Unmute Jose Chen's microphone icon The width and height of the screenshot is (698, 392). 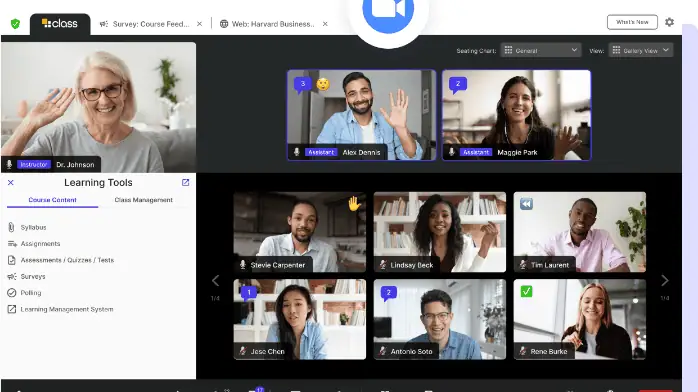243,351
